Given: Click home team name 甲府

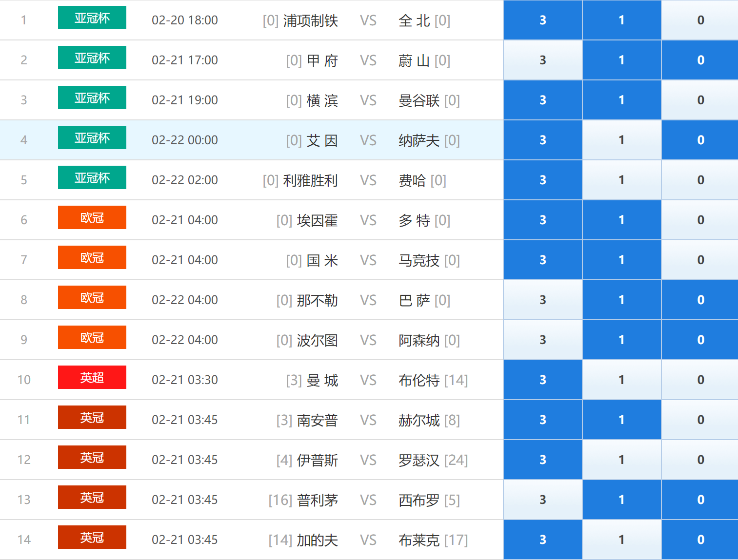Looking at the screenshot, I should (x=322, y=60).
